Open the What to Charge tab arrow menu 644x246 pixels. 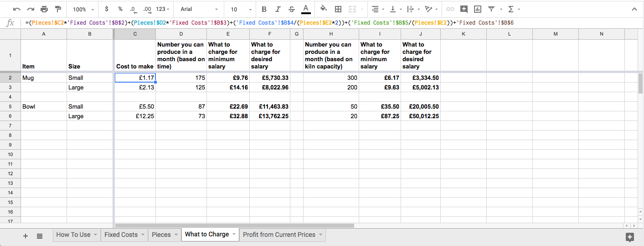tap(234, 235)
